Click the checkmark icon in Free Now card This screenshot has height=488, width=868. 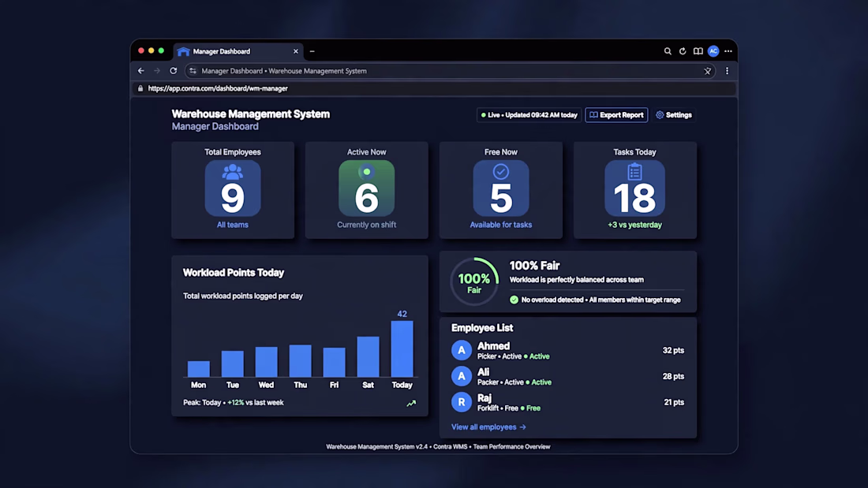pos(501,172)
